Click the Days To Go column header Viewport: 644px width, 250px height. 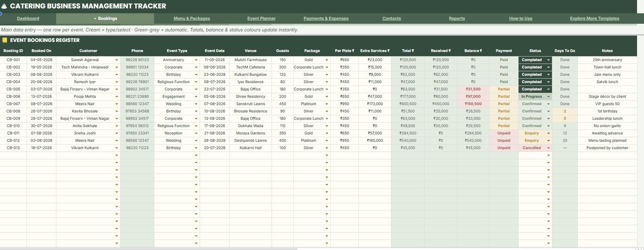coord(565,51)
